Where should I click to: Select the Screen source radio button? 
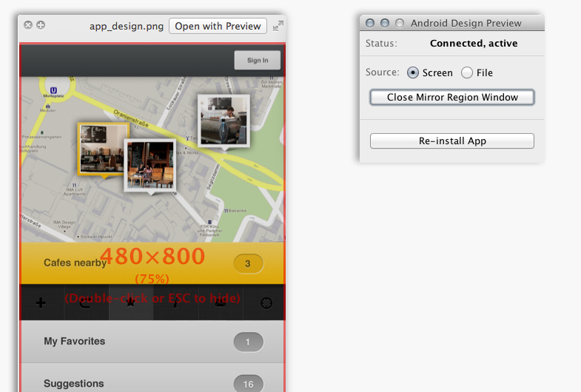click(413, 72)
